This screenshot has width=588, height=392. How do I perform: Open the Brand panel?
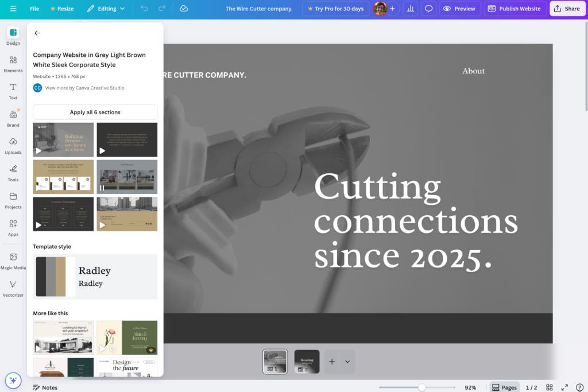[x=13, y=119]
